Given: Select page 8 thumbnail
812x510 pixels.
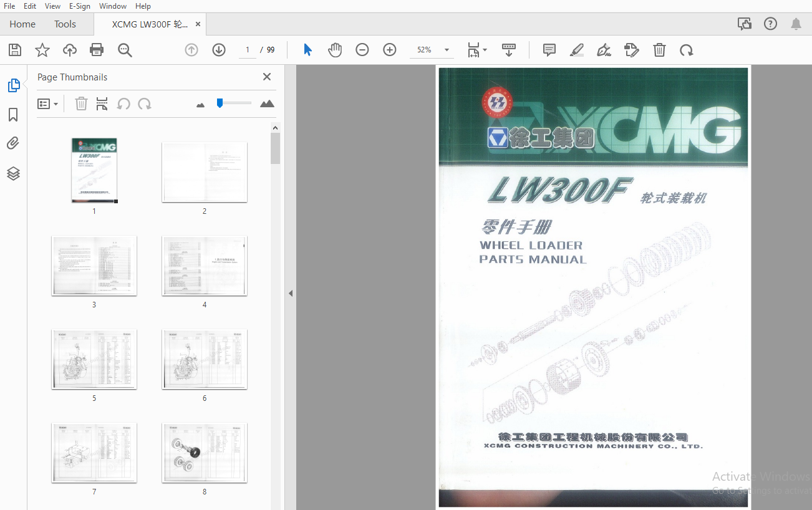Looking at the screenshot, I should 205,453.
